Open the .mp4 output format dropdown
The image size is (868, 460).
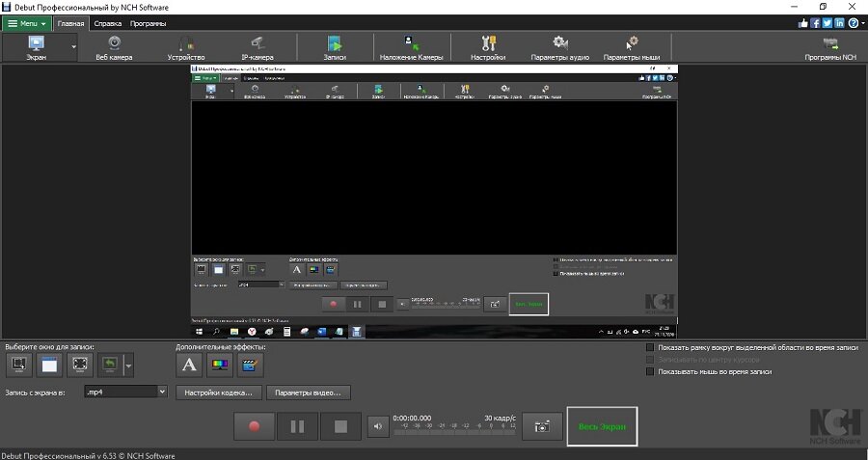click(125, 392)
